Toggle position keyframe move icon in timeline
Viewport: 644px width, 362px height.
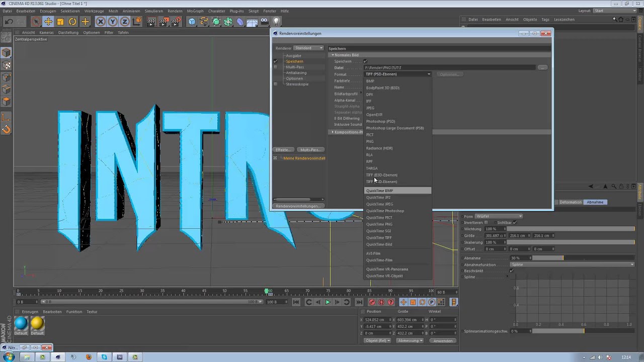click(404, 302)
